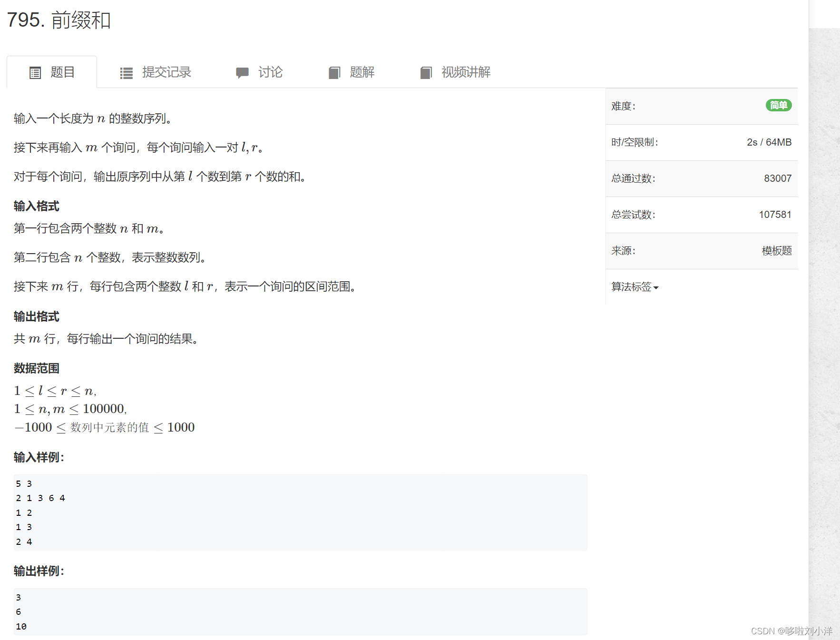Viewport: 840px width, 640px height.
Task: Click the book icon beside 题解
Action: coord(334,72)
